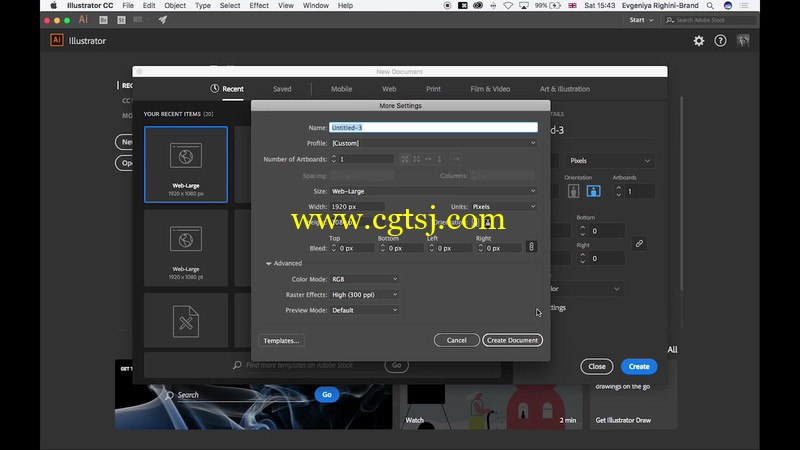800x450 pixels.
Task: Click the clock icon on Recent tab
Action: [x=215, y=89]
